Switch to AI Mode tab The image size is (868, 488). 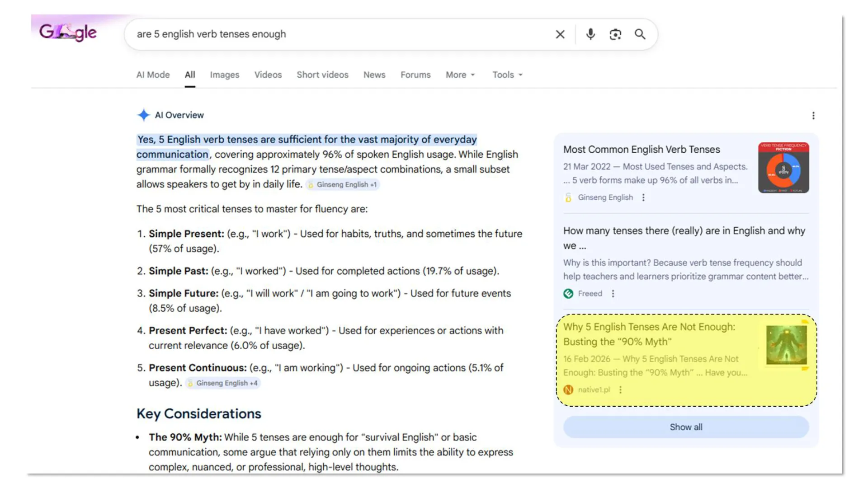coord(153,75)
